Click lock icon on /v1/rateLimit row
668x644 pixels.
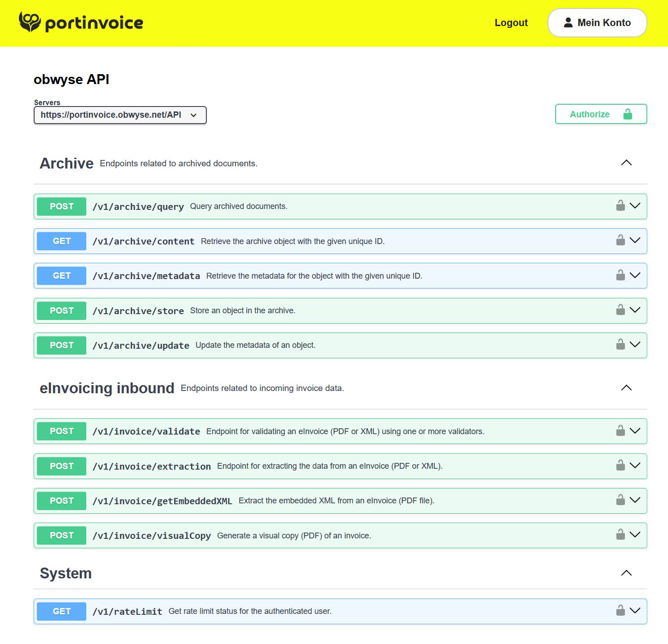(620, 610)
